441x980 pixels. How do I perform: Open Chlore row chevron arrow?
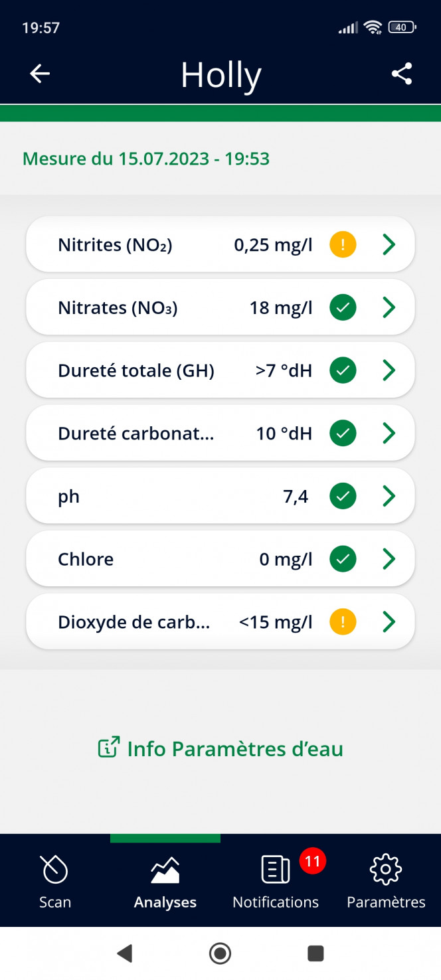[389, 559]
